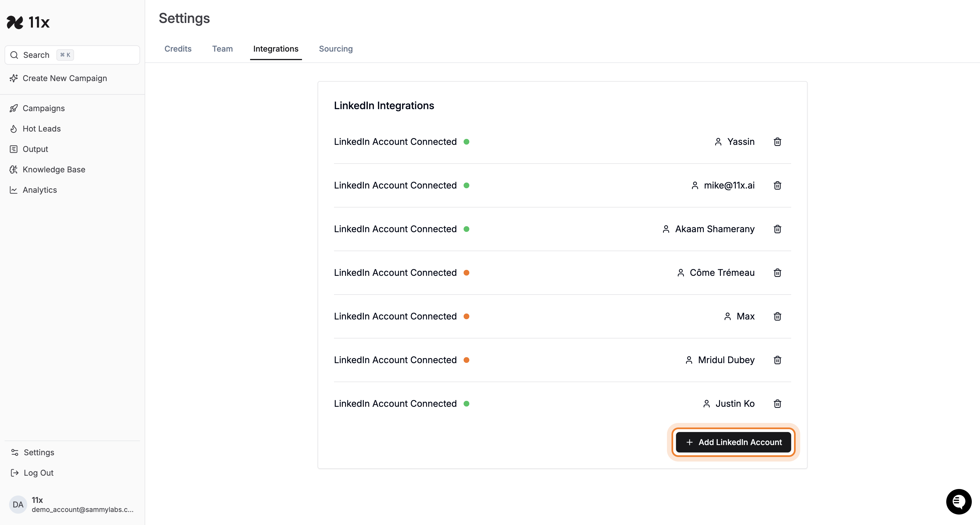Remove Côme Trémeau's account with trash icon
Screen dimensions: 980x525
click(x=778, y=273)
